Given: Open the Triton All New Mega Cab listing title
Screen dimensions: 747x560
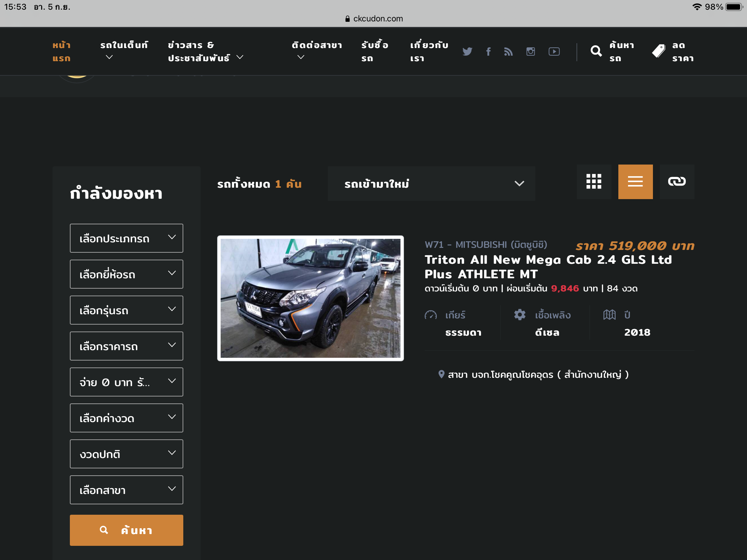Looking at the screenshot, I should point(548,267).
